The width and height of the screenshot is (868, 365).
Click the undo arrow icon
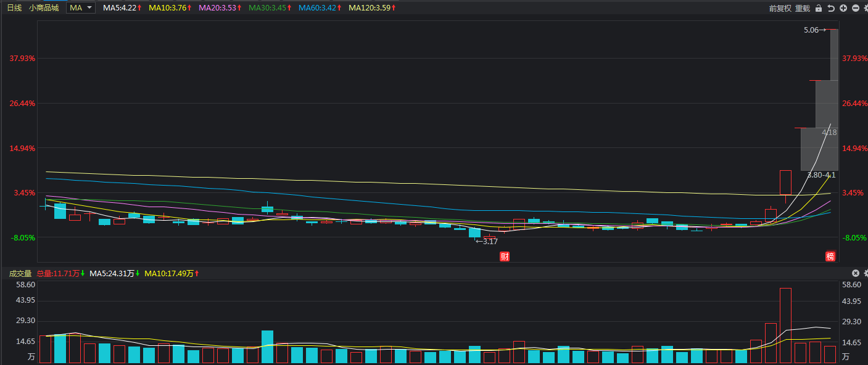pyautogui.click(x=831, y=8)
